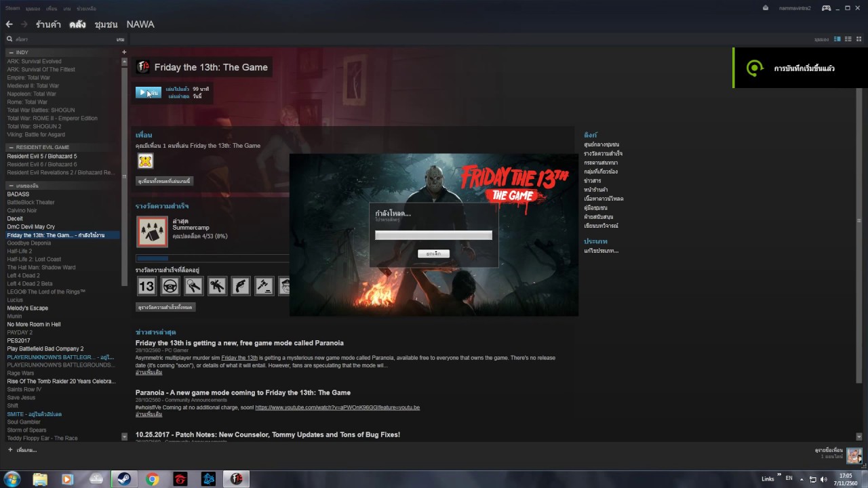Open Garena from the taskbar
The height and width of the screenshot is (488, 868).
(180, 479)
